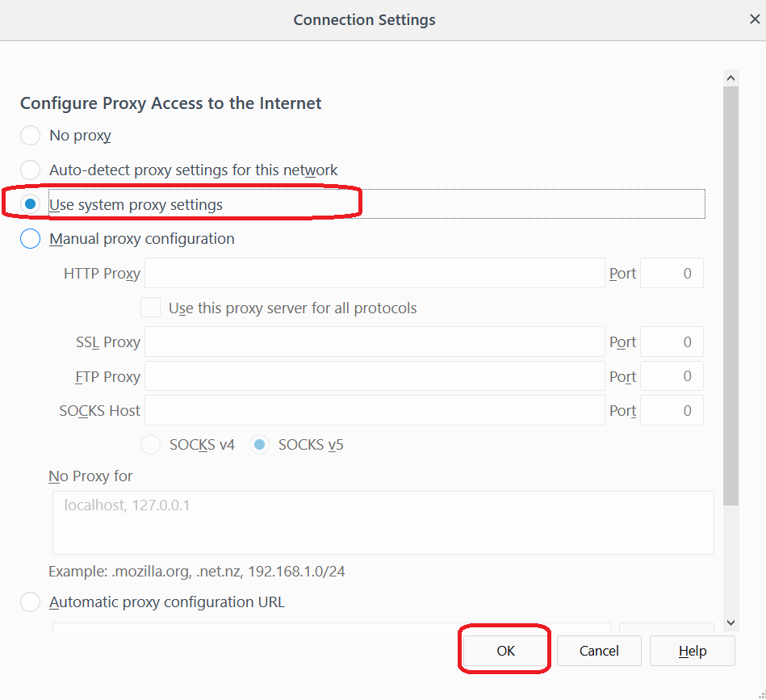Select Use system proxy settings option
The image size is (766, 700).
pos(30,205)
